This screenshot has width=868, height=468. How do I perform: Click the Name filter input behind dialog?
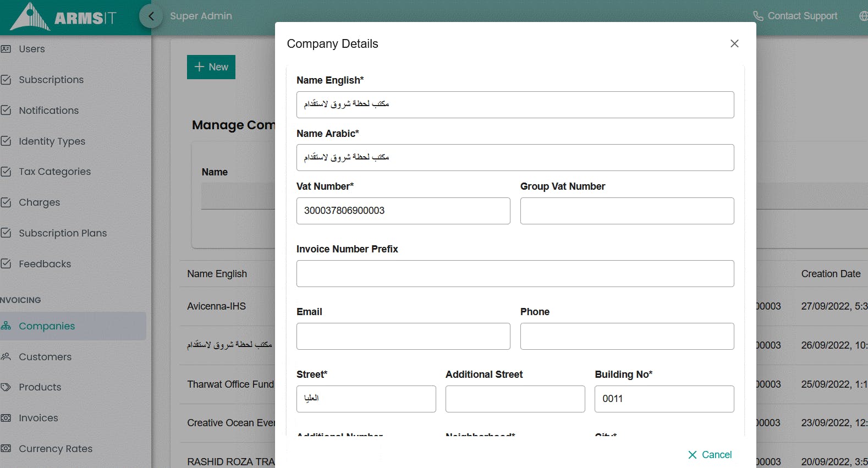tap(238, 196)
